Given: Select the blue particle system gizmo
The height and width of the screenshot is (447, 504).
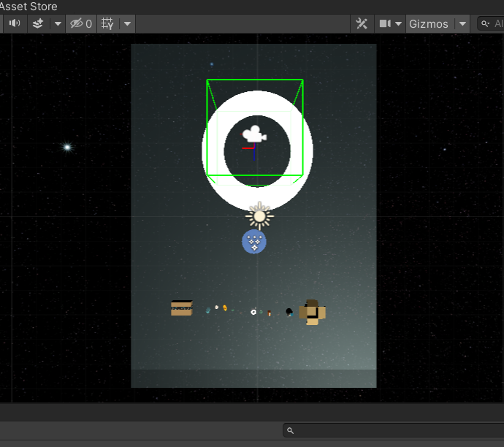Looking at the screenshot, I should [254, 242].
